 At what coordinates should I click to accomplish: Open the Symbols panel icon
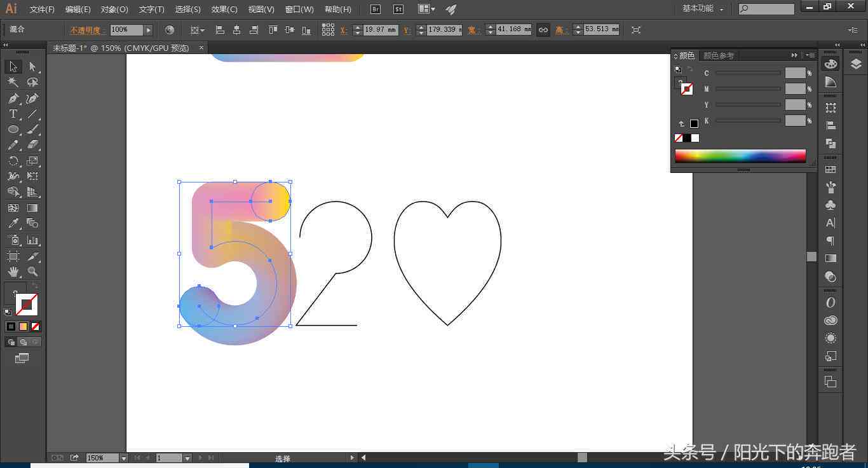pyautogui.click(x=831, y=205)
